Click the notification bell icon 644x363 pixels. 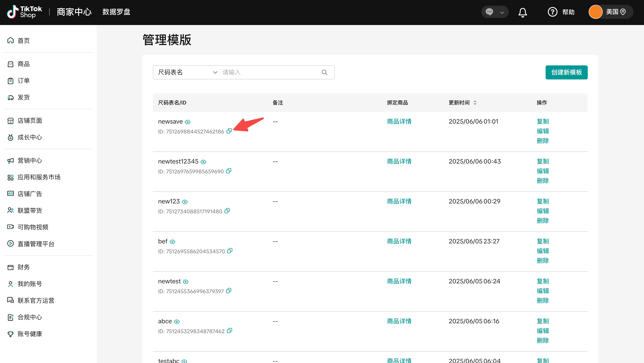point(523,12)
